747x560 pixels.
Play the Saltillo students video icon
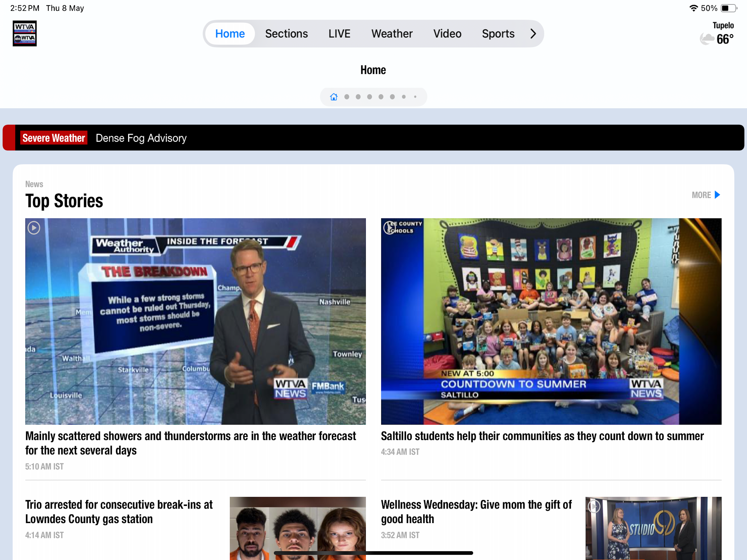[390, 228]
